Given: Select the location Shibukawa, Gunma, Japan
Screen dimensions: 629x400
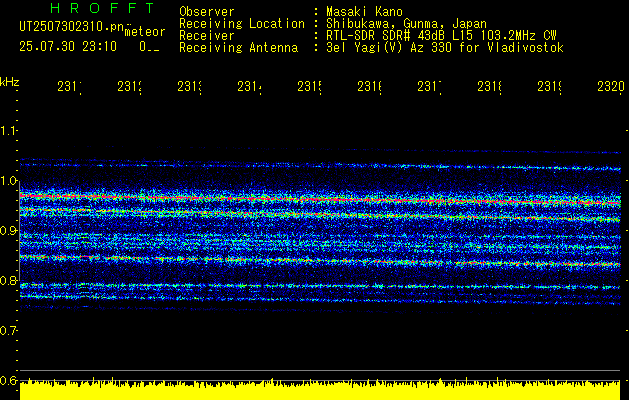Looking at the screenshot, I should tap(406, 23).
